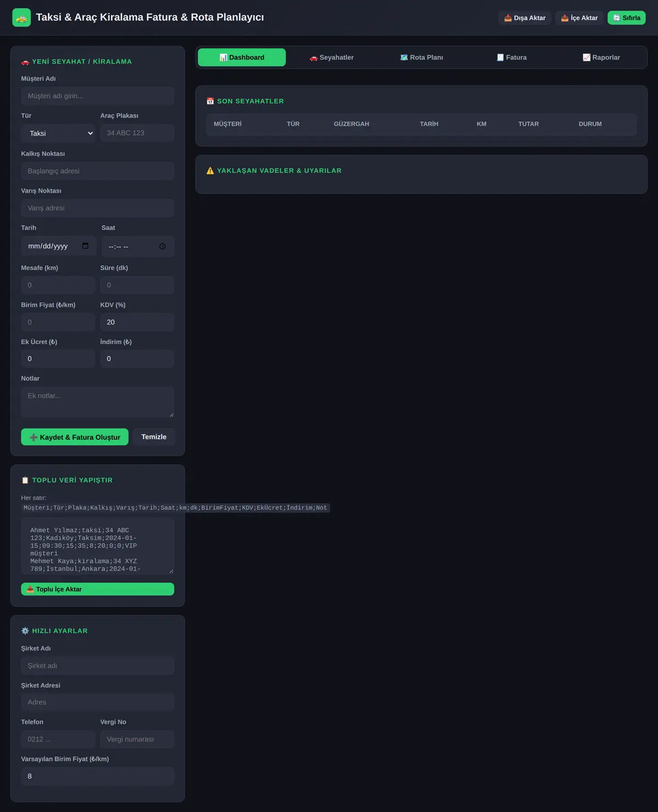Viewport: 658px width, 812px height.
Task: Click the KDV (%) field showing 20
Action: point(137,322)
